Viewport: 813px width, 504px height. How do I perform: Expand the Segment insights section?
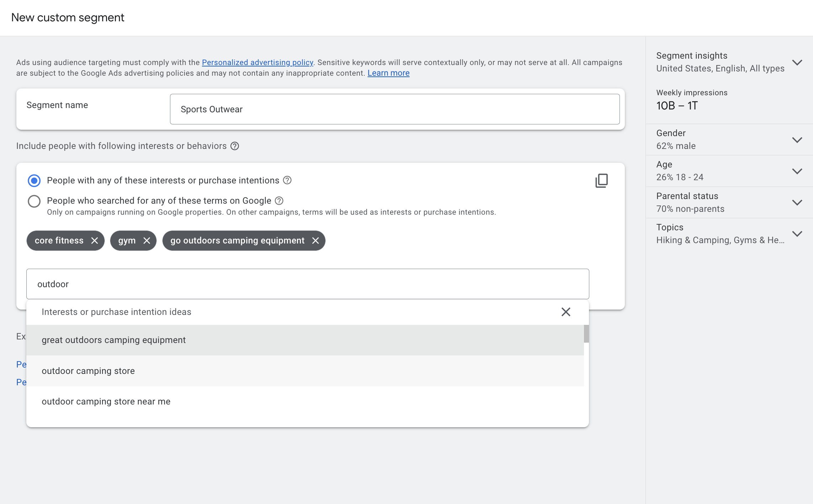(x=797, y=62)
